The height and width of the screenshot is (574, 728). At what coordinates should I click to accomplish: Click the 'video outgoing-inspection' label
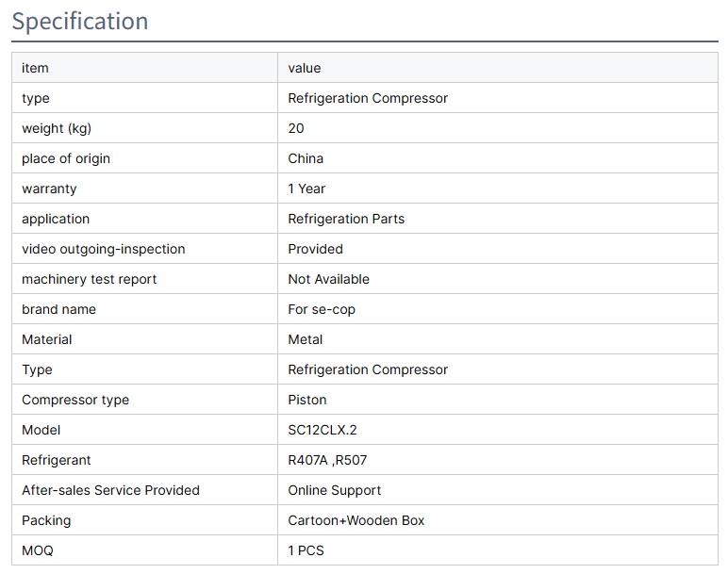coord(104,249)
